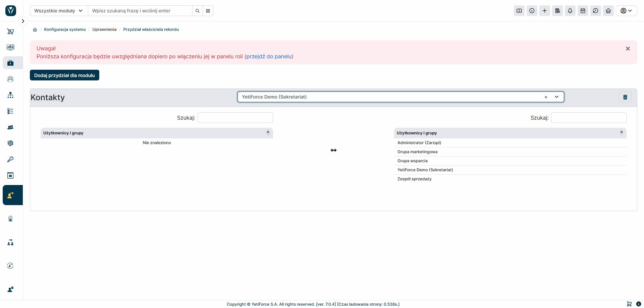644x308 pixels.
Task: Click the key icon in sidebar
Action: pos(10,160)
